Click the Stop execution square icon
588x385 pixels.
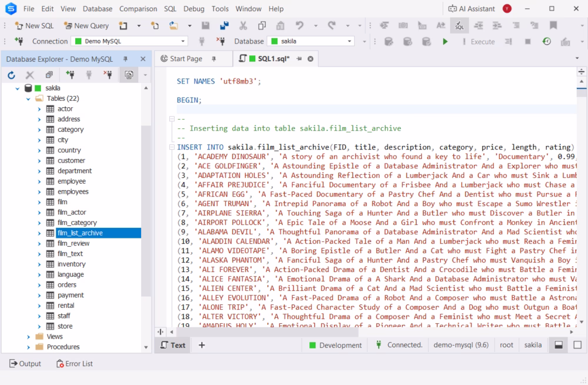[527, 41]
